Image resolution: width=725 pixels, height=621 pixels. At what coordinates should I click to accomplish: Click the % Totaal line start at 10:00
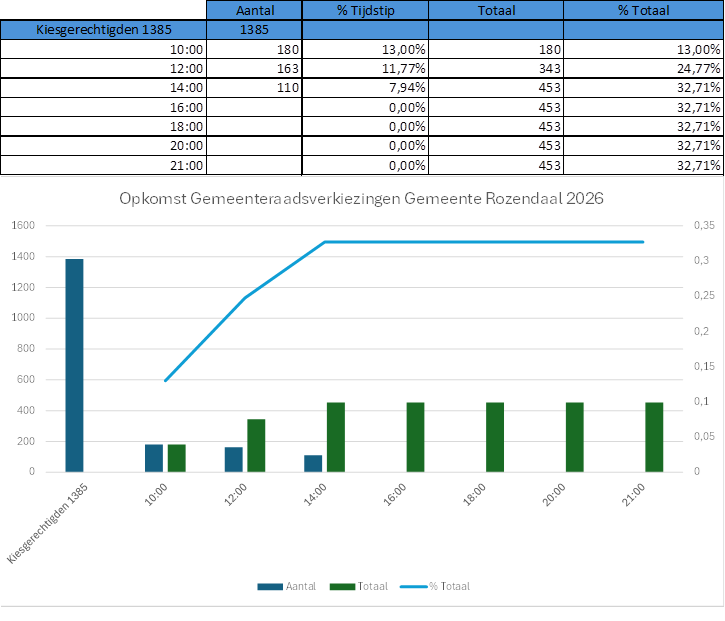click(165, 380)
